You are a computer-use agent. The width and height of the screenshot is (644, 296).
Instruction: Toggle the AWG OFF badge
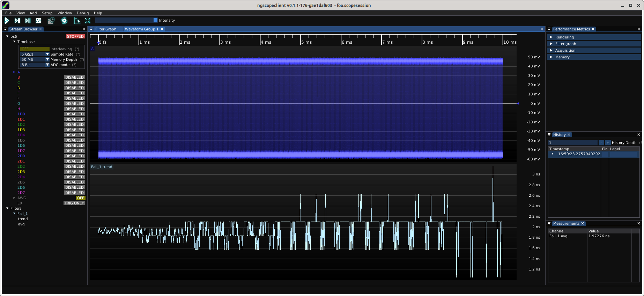click(x=80, y=198)
